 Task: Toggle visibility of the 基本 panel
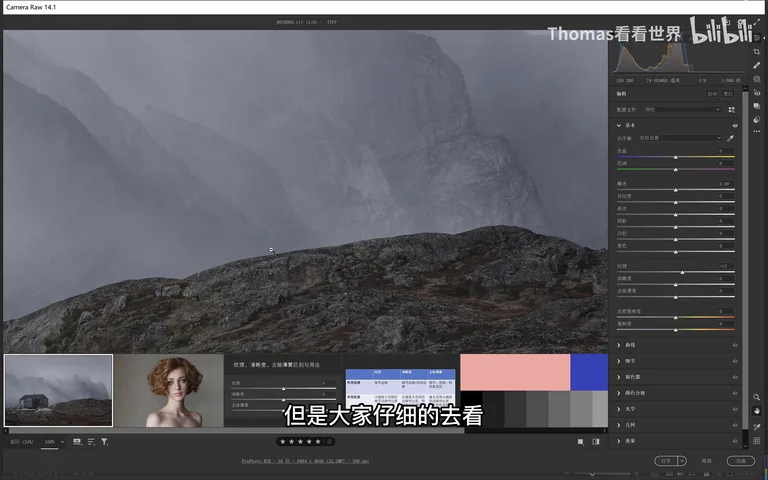(735, 125)
